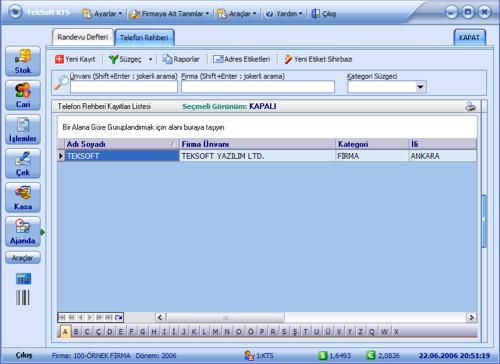This screenshot has width=500, height=364.
Task: Create a new record with Yeni Kayıt
Action: click(75, 59)
